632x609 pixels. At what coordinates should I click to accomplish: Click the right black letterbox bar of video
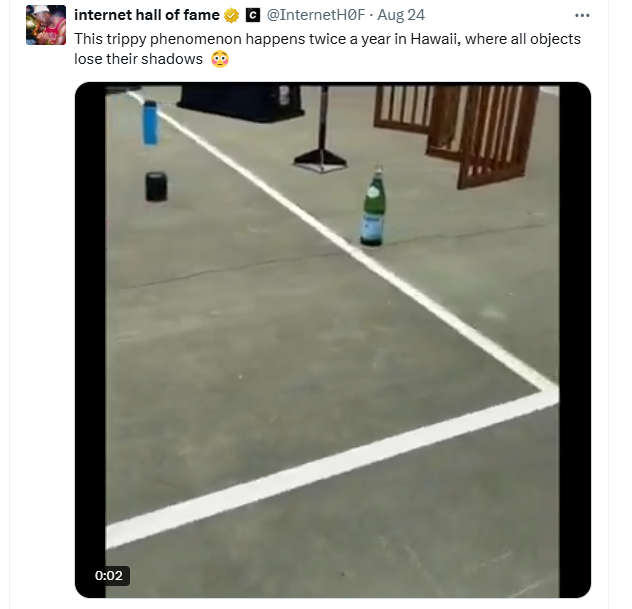[x=575, y=340]
